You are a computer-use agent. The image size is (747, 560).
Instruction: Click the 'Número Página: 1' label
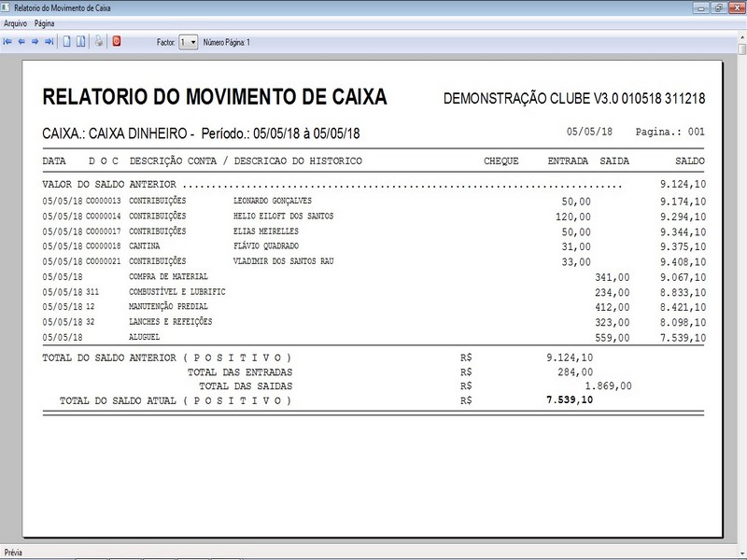pos(227,42)
